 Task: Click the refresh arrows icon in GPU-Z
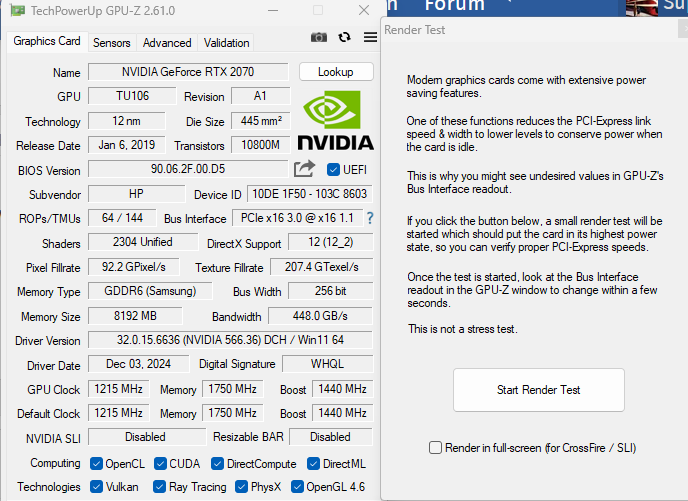pos(344,37)
